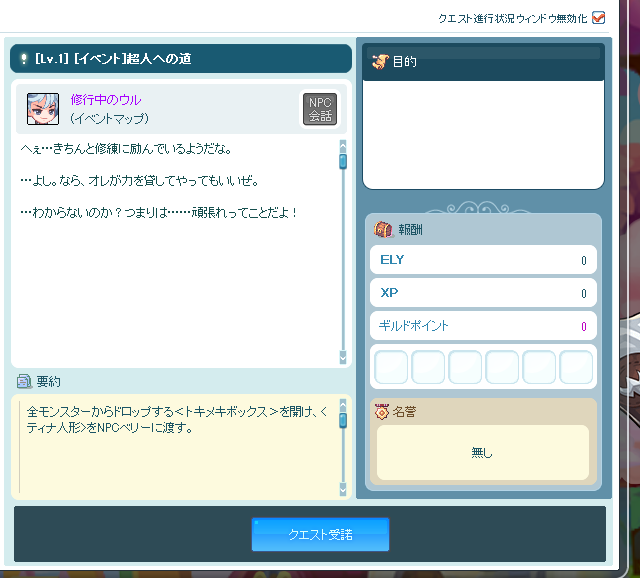Click summary scrollbar up arrow
Image resolution: width=640 pixels, height=578 pixels.
pyautogui.click(x=343, y=405)
